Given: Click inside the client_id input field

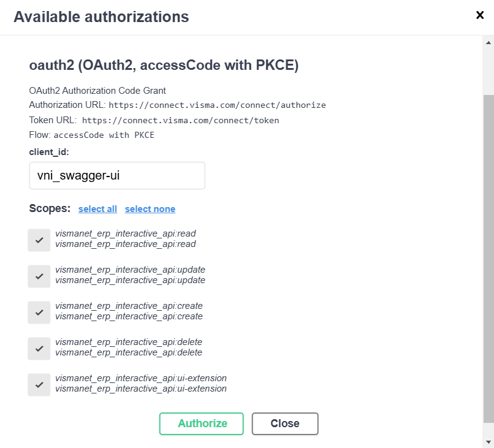Looking at the screenshot, I should (116, 175).
